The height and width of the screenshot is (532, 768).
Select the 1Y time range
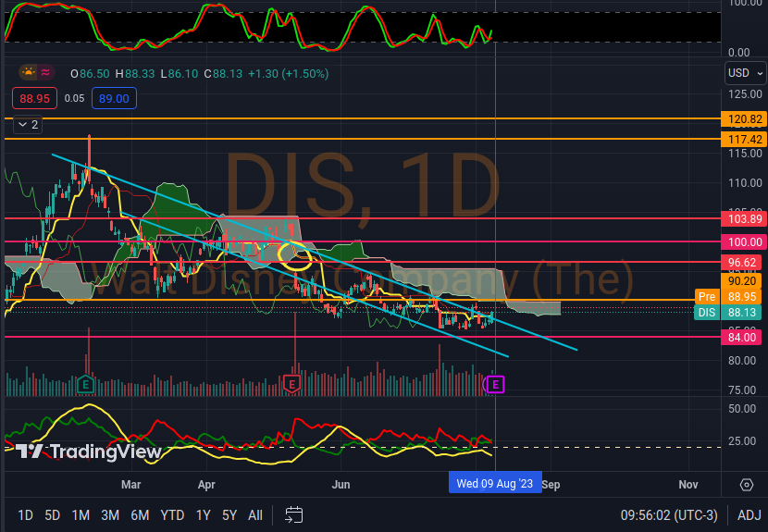204,515
